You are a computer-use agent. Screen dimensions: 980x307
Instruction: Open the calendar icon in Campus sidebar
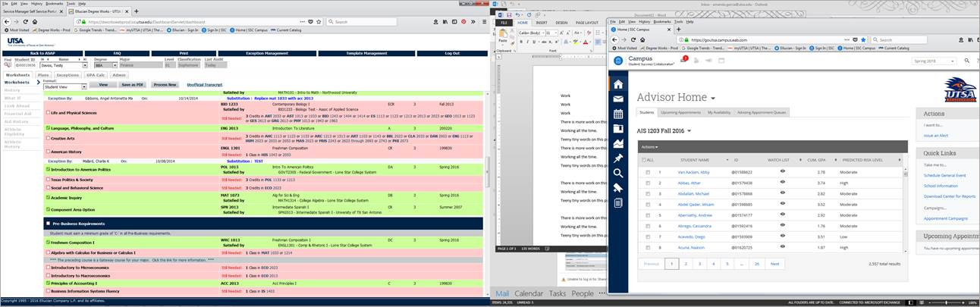618,114
